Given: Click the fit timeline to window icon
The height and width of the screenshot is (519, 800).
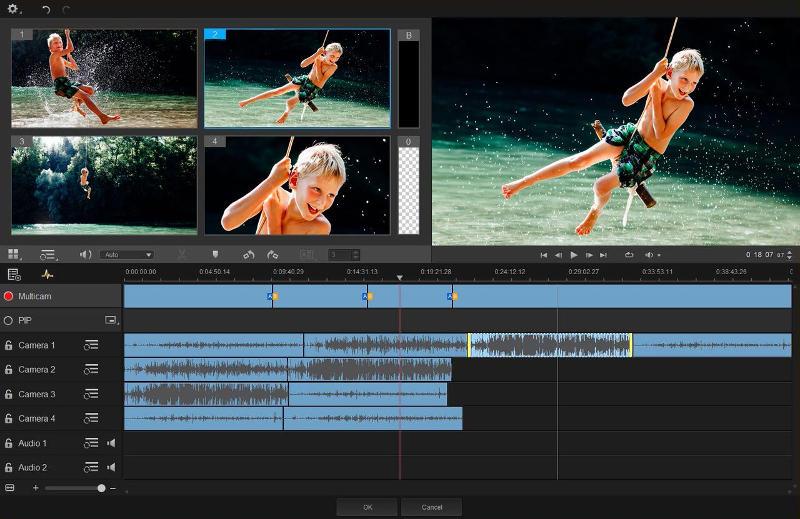Looking at the screenshot, I should [x=10, y=488].
